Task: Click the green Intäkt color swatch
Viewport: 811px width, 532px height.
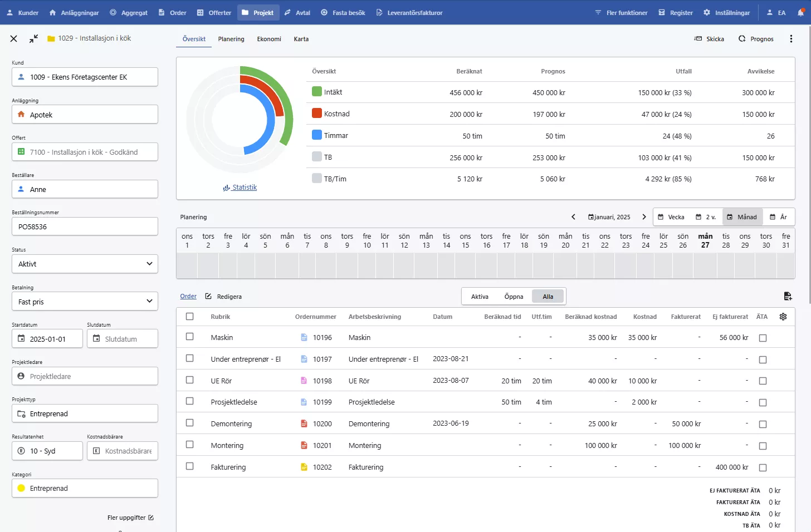Action: 317,92
